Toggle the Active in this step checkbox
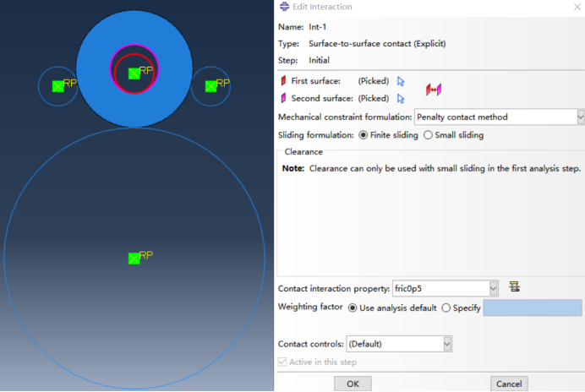585x392 pixels. click(282, 362)
